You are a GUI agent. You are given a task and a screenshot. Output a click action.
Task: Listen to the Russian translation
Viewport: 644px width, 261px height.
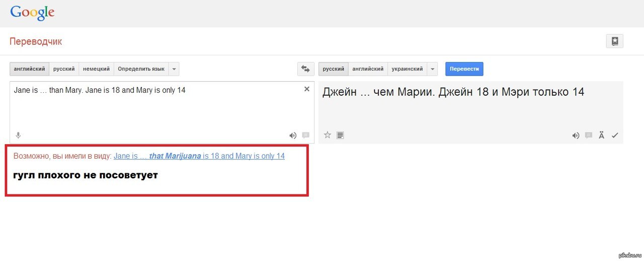[x=576, y=135]
